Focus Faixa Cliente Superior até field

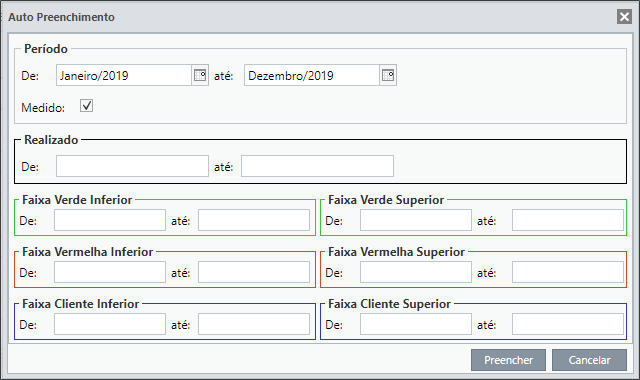(568, 324)
